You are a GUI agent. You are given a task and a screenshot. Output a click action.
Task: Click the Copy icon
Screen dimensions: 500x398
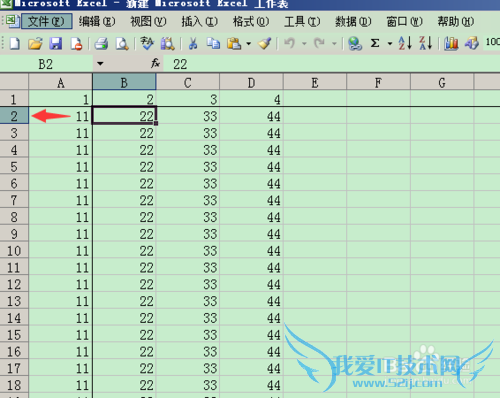pos(213,43)
